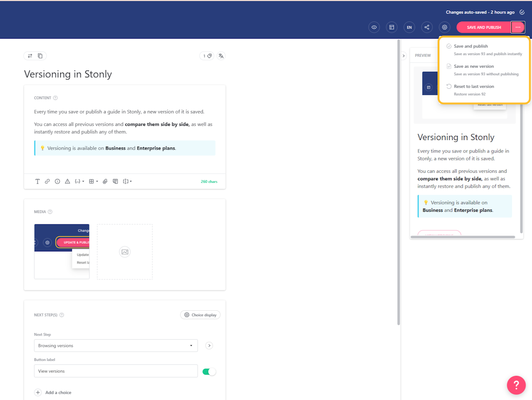
Task: Expand the table insert dropdown
Action: [x=93, y=182]
